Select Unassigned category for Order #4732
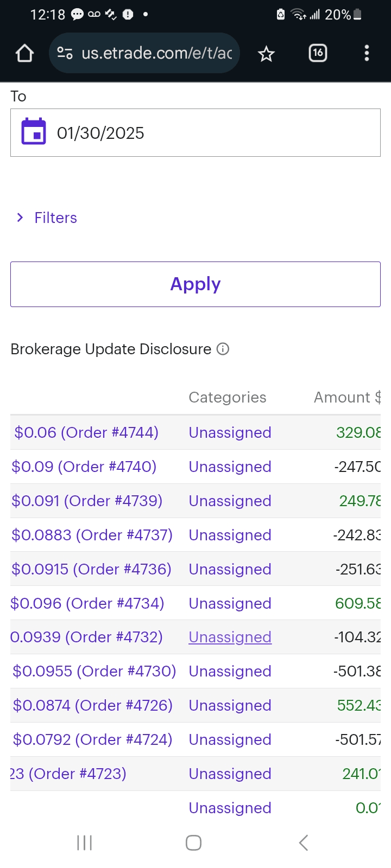The height and width of the screenshot is (868, 391). (x=230, y=637)
